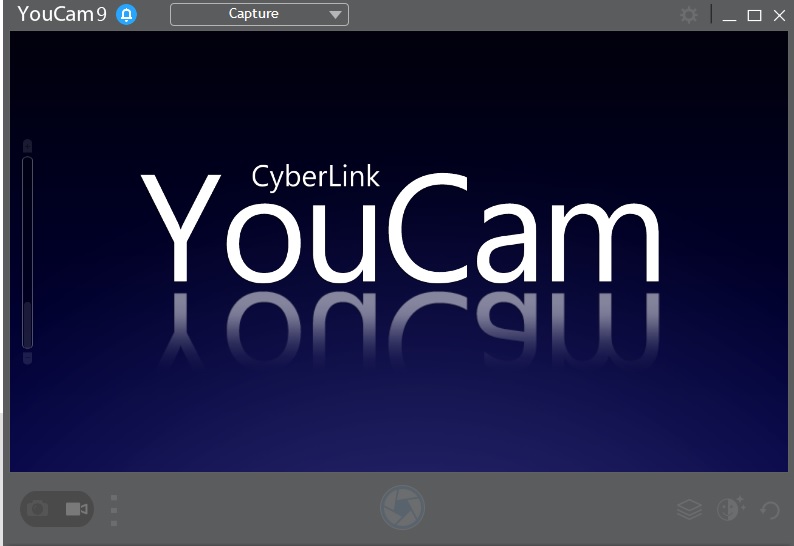Open the layers effects icon
794x546 pixels.
pos(689,509)
